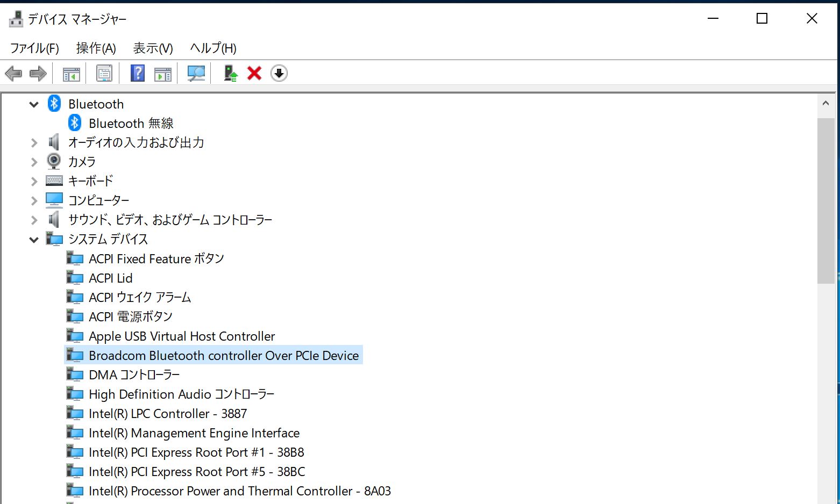The width and height of the screenshot is (840, 504).
Task: Select the オーディオの入力および出力 speaker icon
Action: pos(54,142)
